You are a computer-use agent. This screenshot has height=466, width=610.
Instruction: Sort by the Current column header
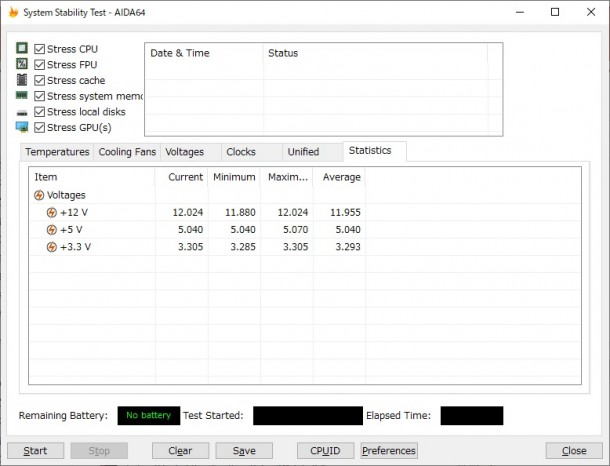point(181,177)
